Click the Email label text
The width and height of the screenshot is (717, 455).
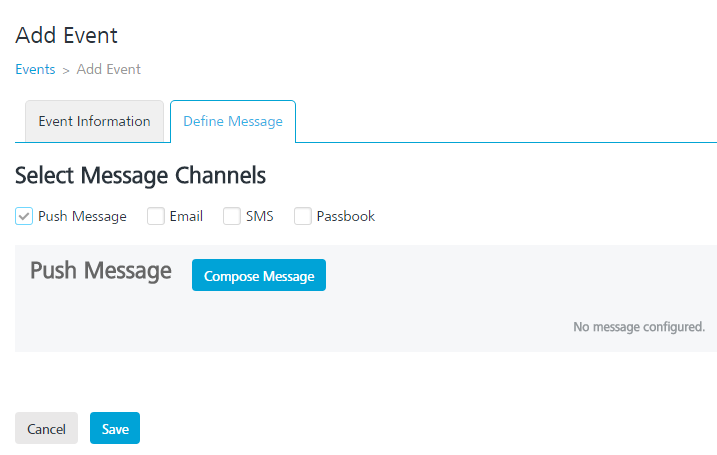click(186, 216)
